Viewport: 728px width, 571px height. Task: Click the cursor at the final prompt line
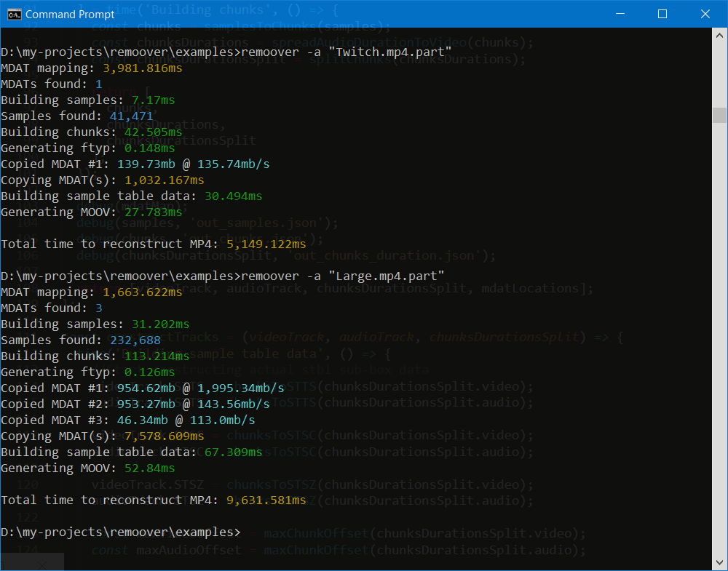click(x=250, y=532)
